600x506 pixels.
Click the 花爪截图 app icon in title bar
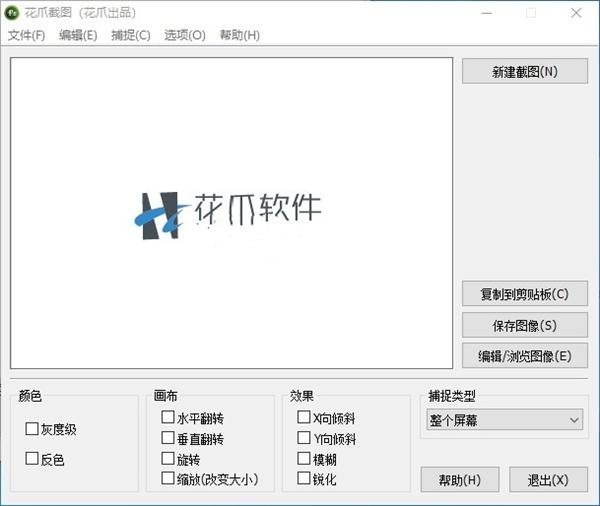coord(11,13)
